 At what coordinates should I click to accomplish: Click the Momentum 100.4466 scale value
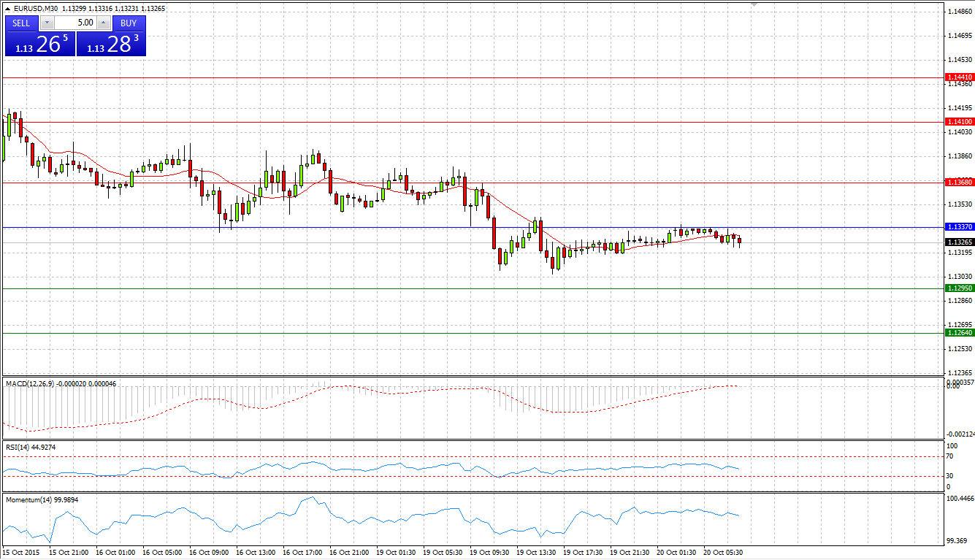(959, 499)
